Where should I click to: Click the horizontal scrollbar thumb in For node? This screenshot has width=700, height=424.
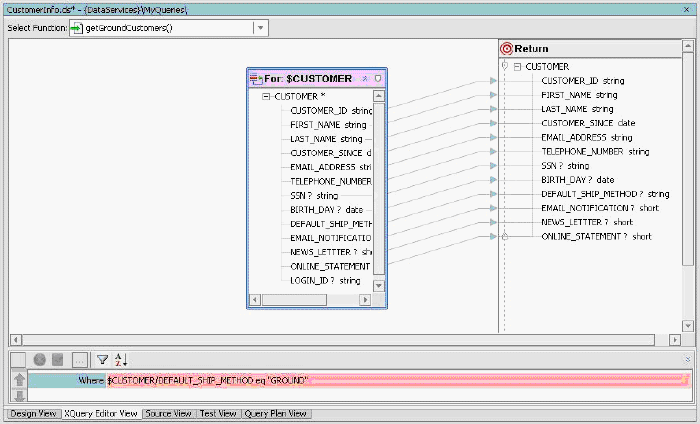[294, 300]
